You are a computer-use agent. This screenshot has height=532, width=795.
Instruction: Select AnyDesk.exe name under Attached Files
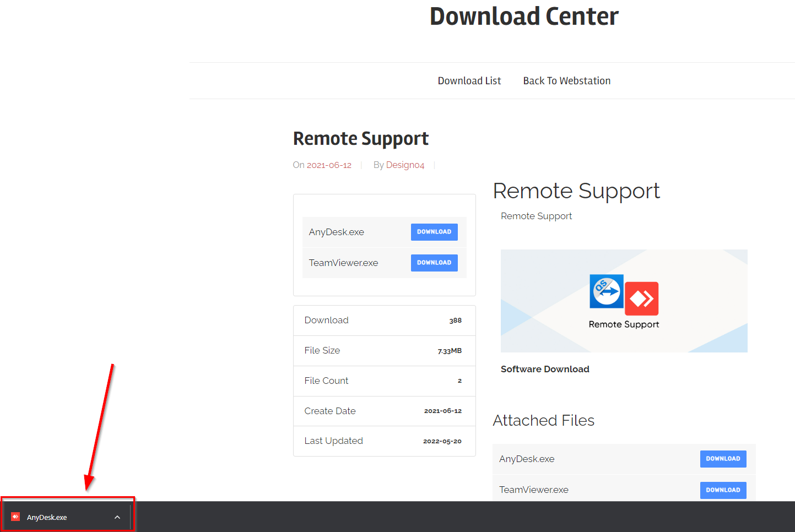(x=527, y=459)
